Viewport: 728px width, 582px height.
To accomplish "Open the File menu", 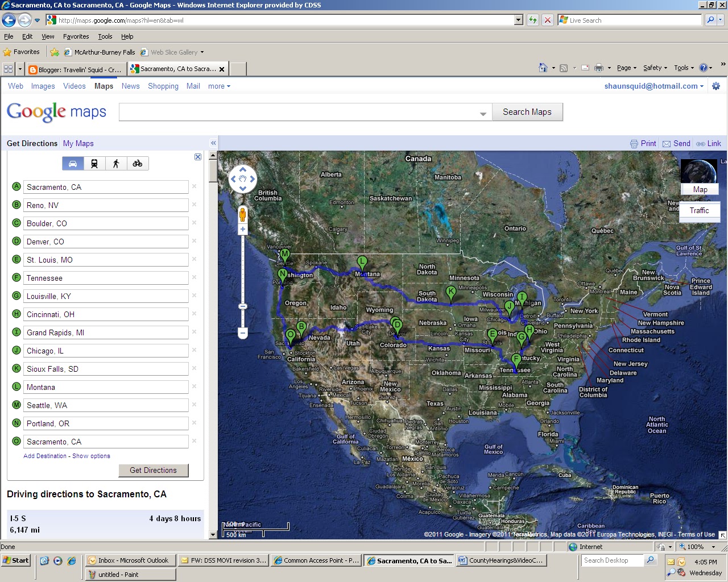I will point(9,36).
